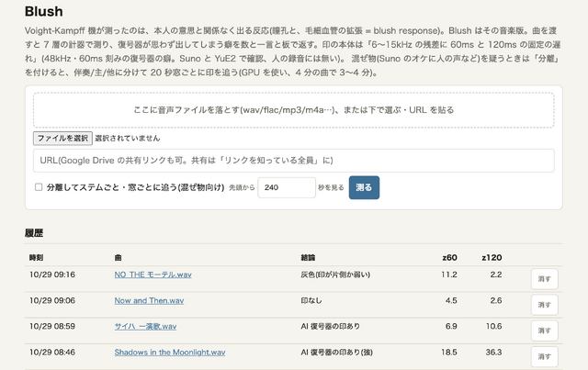Delete the サイハ 一演歌.wav history row
588x370 pixels.
[x=545, y=331]
